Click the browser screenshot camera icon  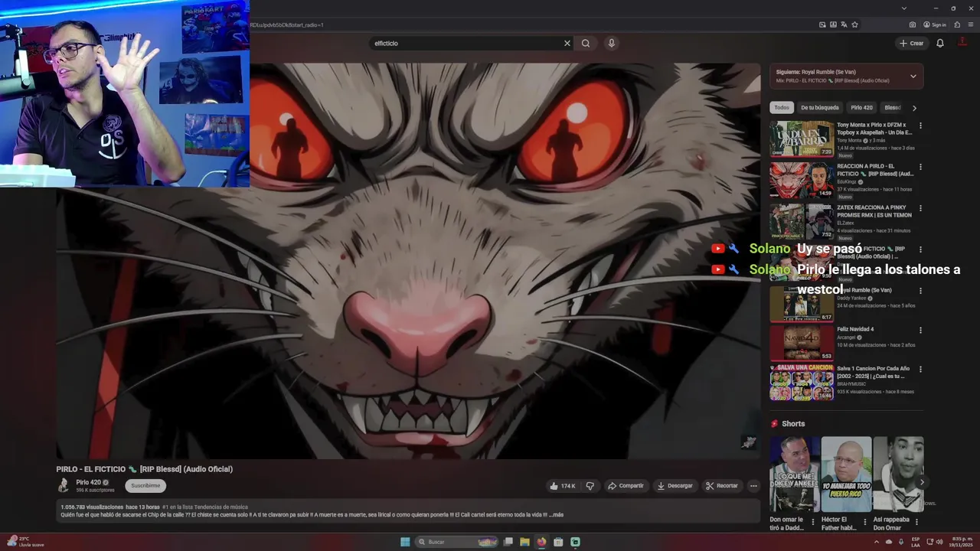click(912, 24)
